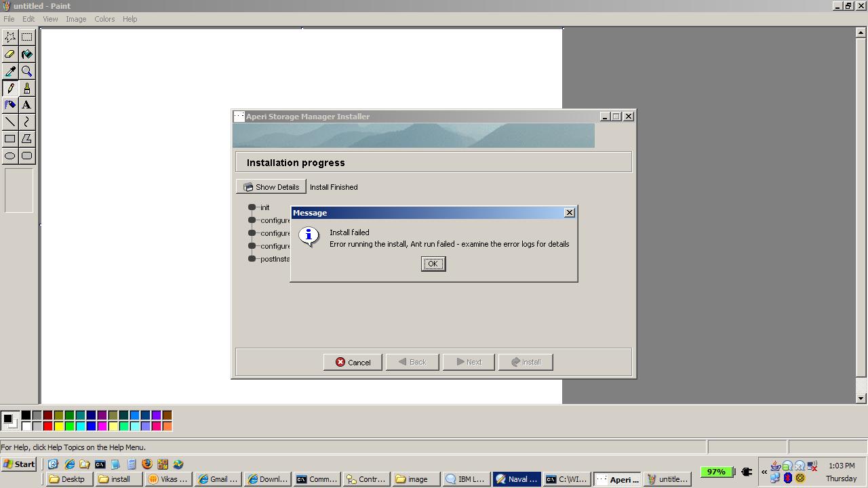Open the Image menu in Paint

click(x=76, y=19)
